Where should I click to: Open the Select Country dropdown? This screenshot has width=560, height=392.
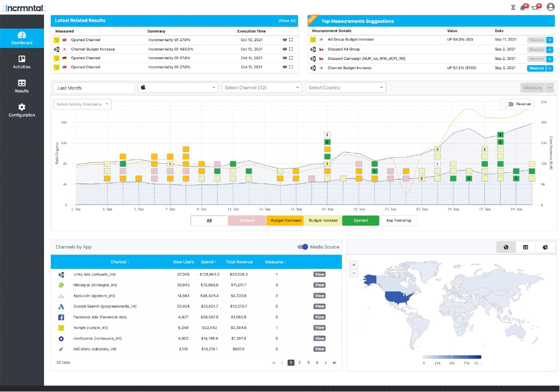(346, 88)
